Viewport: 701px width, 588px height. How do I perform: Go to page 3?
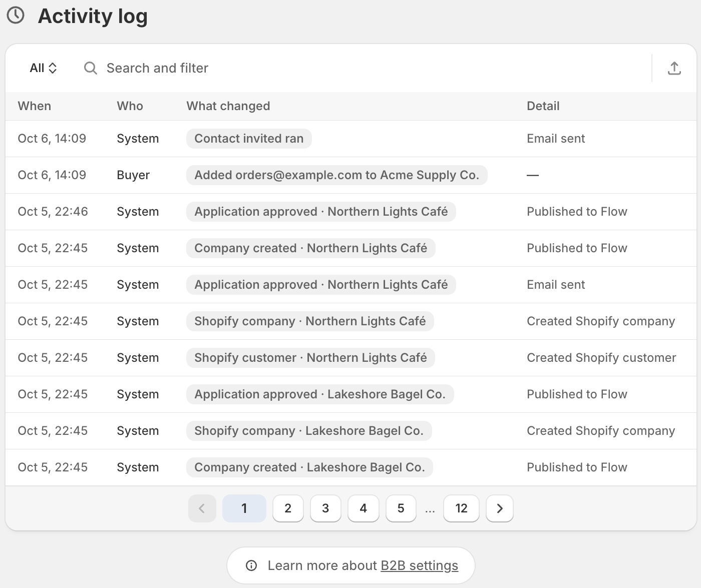tap(325, 508)
